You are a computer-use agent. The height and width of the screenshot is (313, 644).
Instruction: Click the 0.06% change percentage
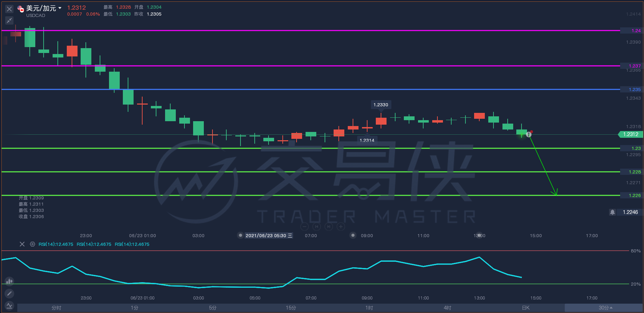click(93, 14)
